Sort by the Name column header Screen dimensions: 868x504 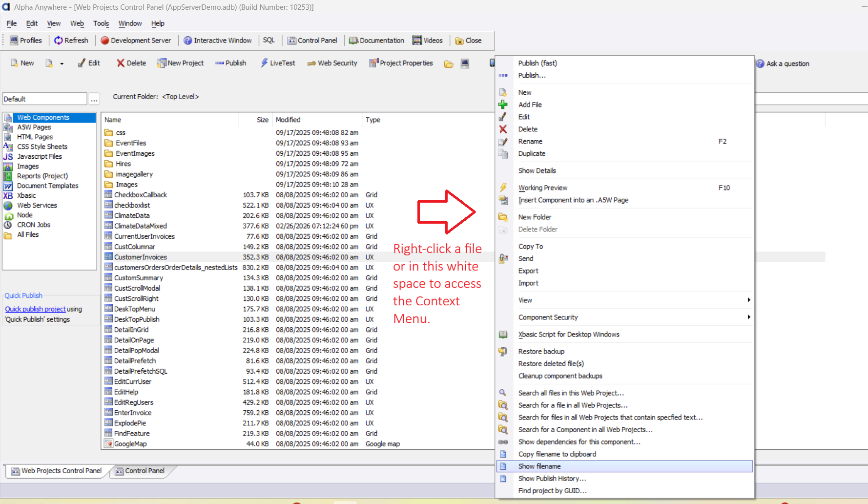170,120
